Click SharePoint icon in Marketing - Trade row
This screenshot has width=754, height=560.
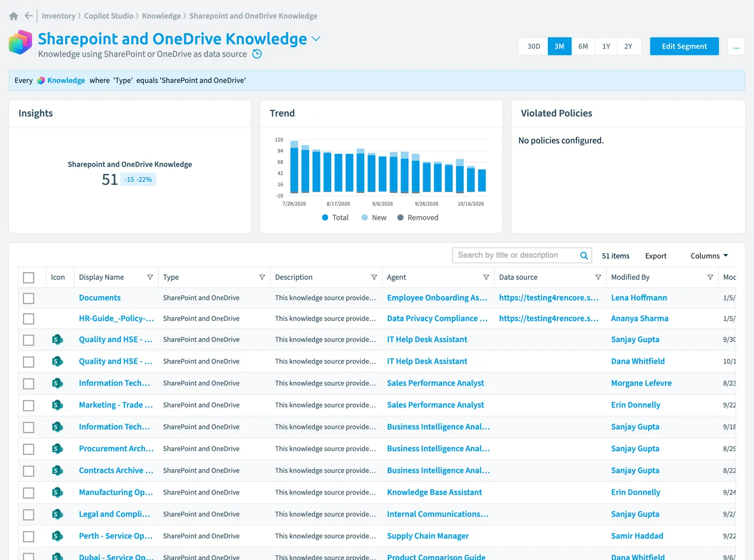coord(57,405)
